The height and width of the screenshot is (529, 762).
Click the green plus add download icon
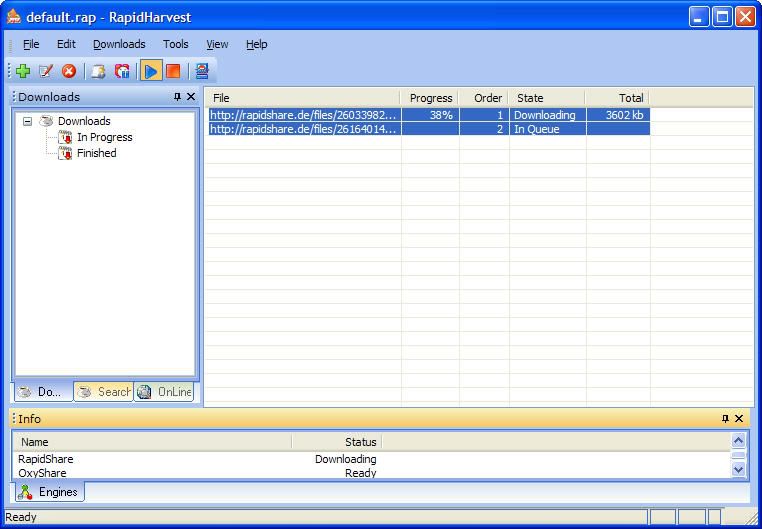(x=23, y=71)
